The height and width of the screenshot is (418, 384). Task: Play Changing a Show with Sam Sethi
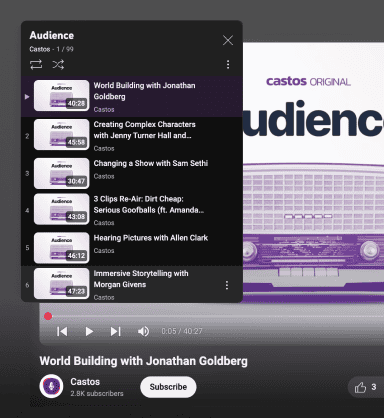point(132,173)
